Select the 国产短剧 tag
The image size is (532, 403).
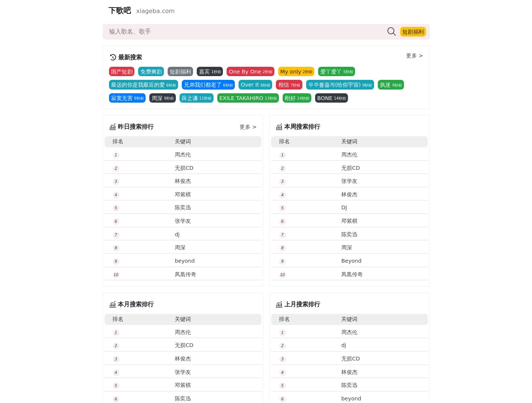pos(122,72)
